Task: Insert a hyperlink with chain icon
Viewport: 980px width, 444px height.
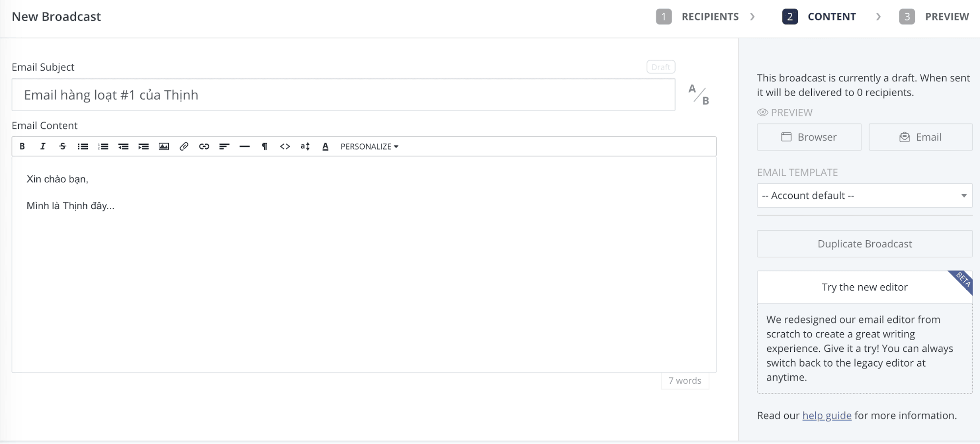Action: [x=204, y=147]
